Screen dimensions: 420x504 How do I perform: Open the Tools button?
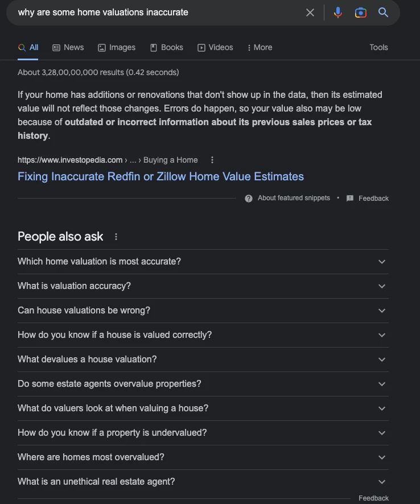click(378, 48)
